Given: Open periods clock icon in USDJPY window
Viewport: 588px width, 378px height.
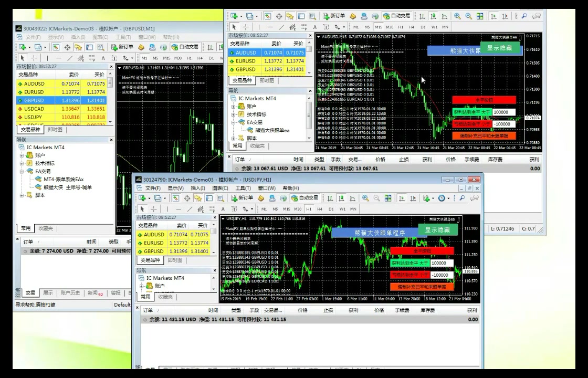Looking at the screenshot, I should (x=442, y=198).
